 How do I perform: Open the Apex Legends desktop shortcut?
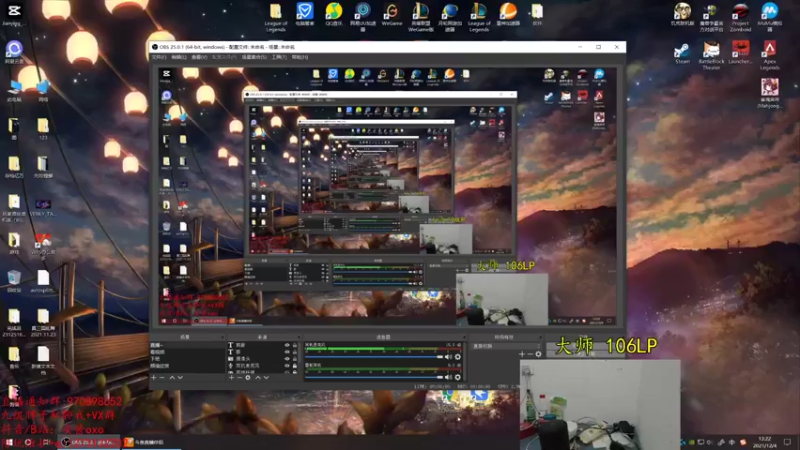[769, 56]
